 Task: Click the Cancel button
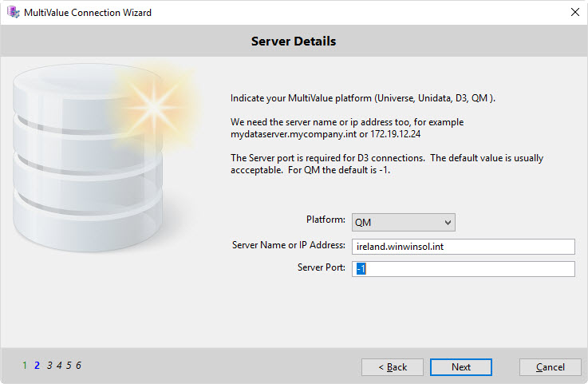pyautogui.click(x=551, y=366)
